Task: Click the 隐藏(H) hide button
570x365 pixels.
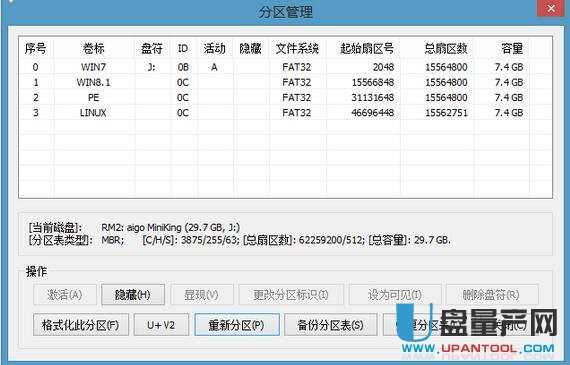Action: coord(133,294)
